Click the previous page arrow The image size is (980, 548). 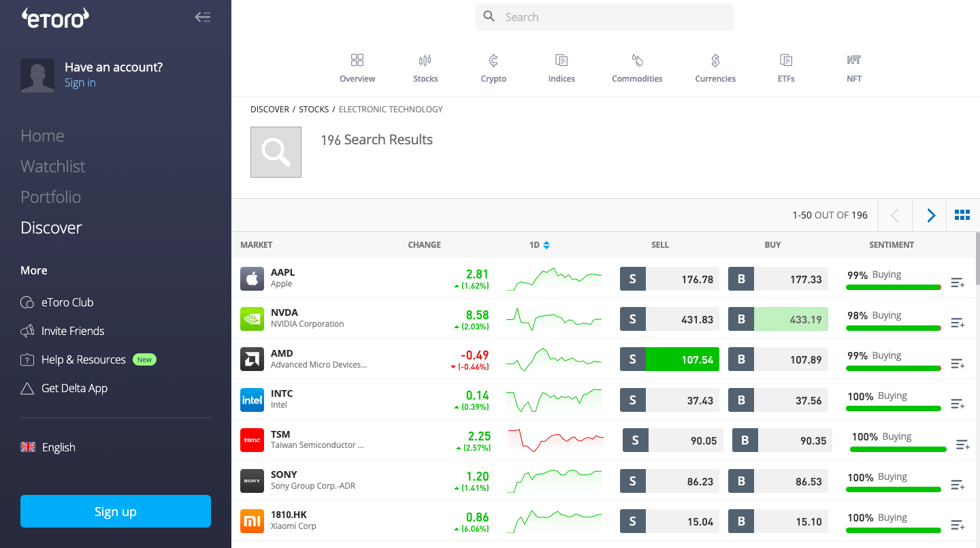tap(895, 215)
